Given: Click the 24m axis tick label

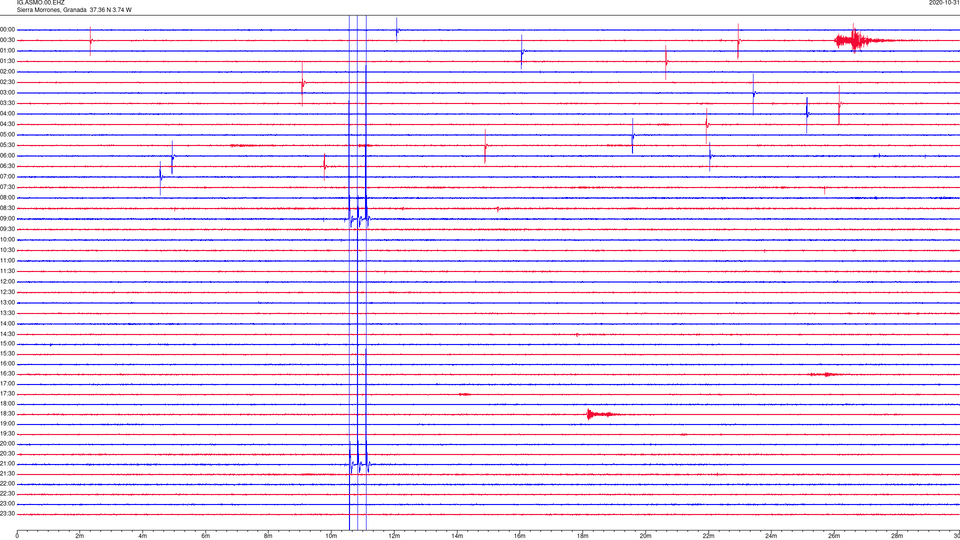Looking at the screenshot, I should tap(771, 536).
